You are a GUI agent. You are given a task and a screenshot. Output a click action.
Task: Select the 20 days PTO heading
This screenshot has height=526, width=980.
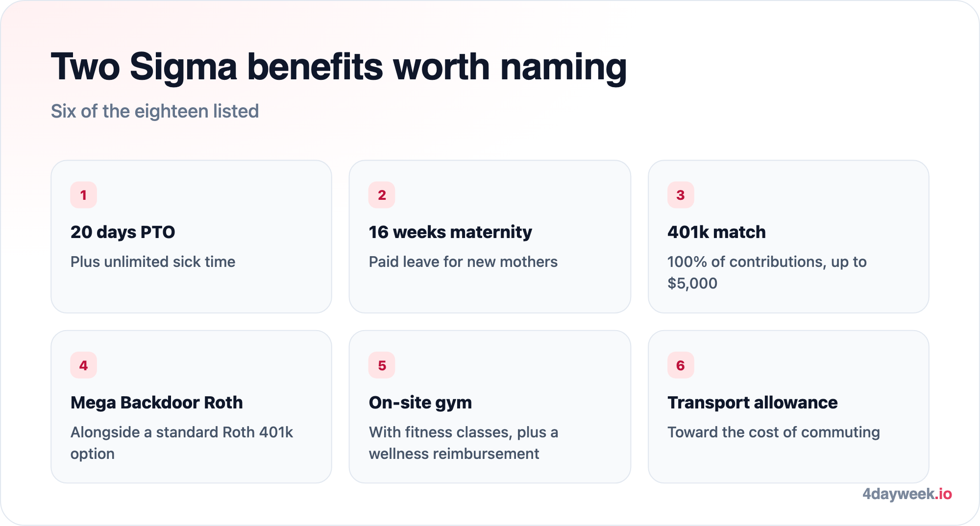[x=123, y=232]
